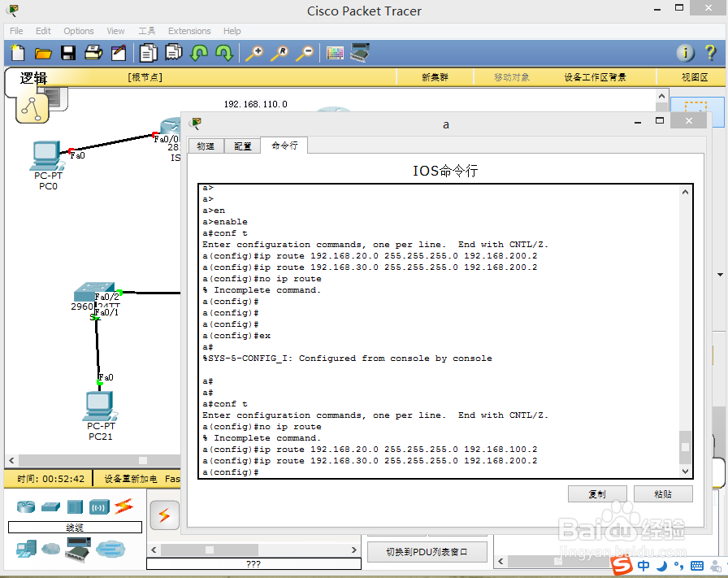The height and width of the screenshot is (578, 728).
Task: Open a file with the folder icon
Action: click(x=43, y=53)
